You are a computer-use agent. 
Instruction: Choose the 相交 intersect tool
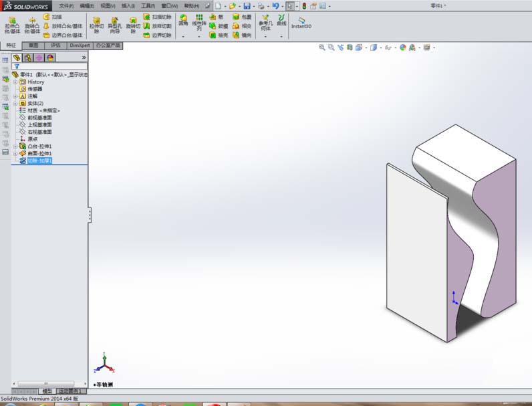(242, 26)
